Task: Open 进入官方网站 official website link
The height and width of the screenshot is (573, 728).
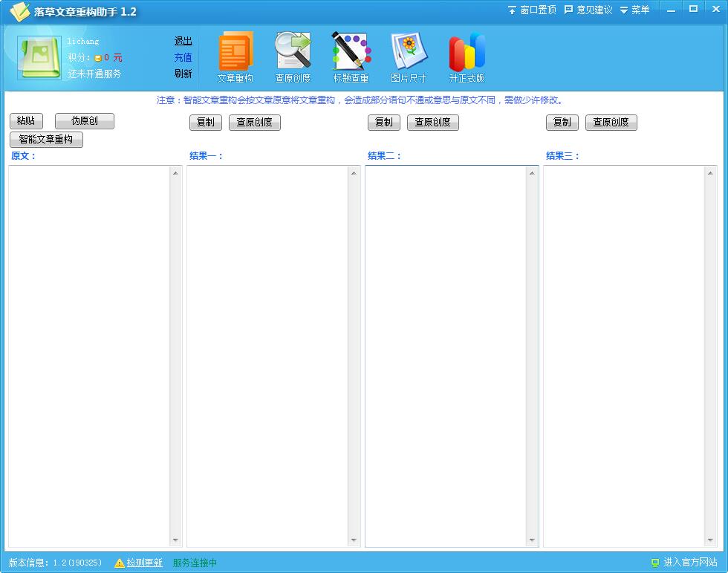Action: 690,563
